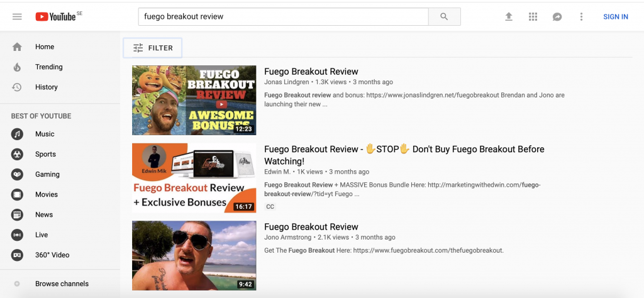This screenshot has height=298, width=644.
Task: Visit Jono Armstrong channel name
Action: 288,237
